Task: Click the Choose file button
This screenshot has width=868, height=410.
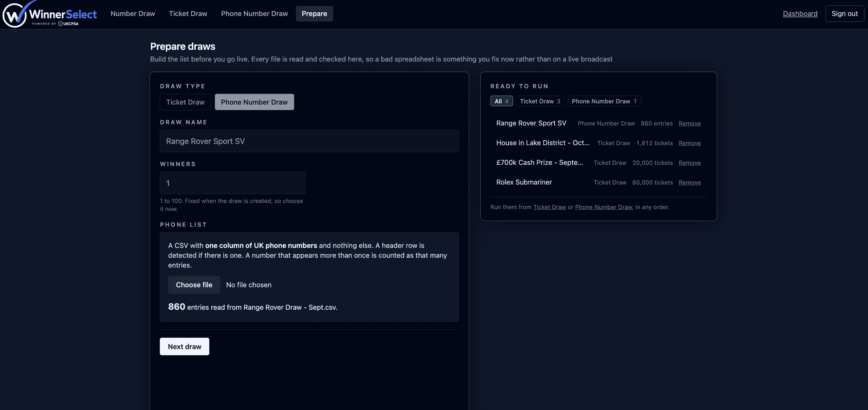Action: pos(194,285)
